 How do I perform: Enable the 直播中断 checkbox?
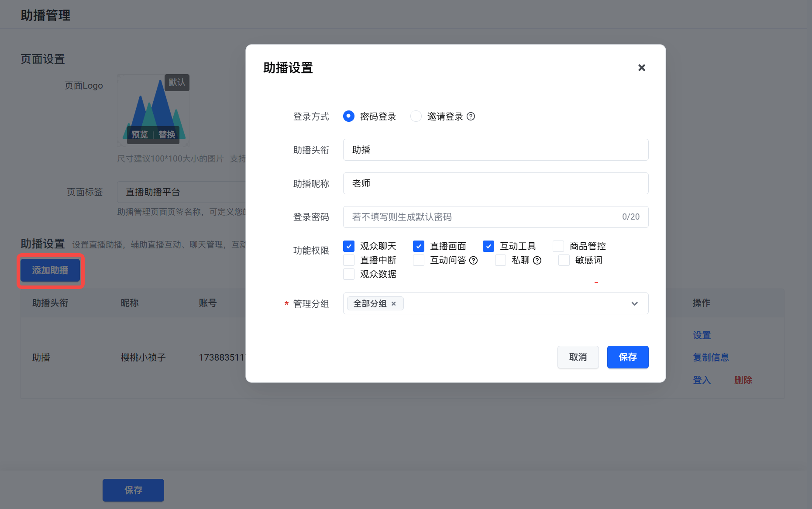pyautogui.click(x=348, y=260)
